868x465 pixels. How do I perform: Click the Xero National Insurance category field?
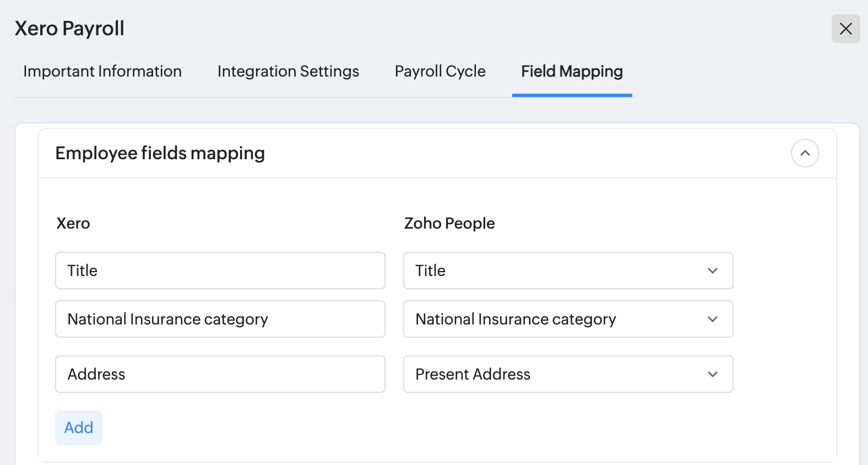(x=220, y=319)
